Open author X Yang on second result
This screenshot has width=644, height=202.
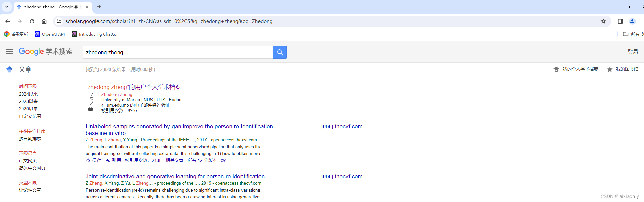[111, 183]
